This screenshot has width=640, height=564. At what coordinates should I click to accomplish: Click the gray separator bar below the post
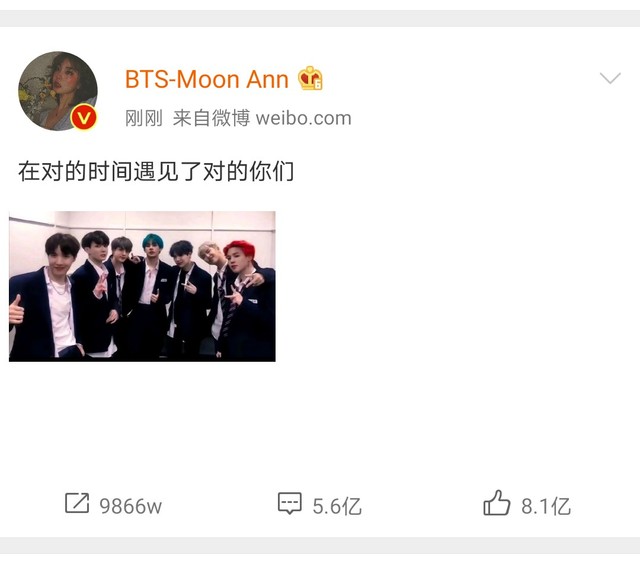[320, 545]
